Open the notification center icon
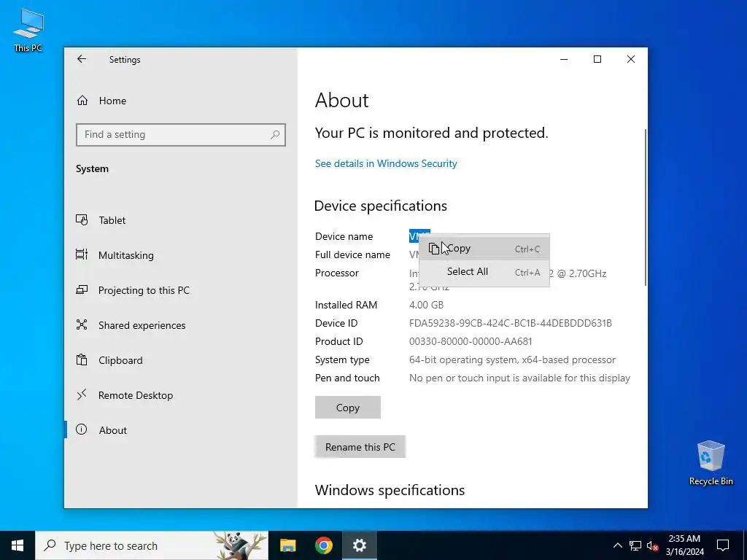Viewport: 747px width, 560px height. point(723,545)
